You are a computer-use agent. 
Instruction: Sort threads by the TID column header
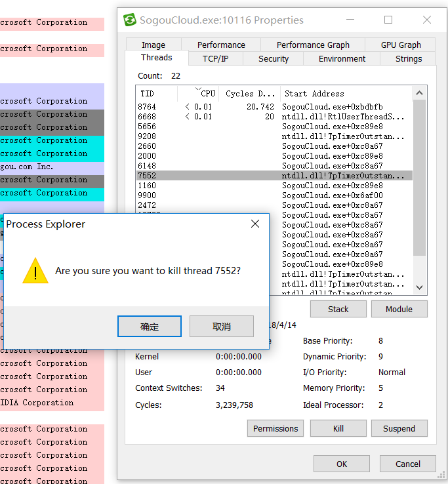click(157, 94)
